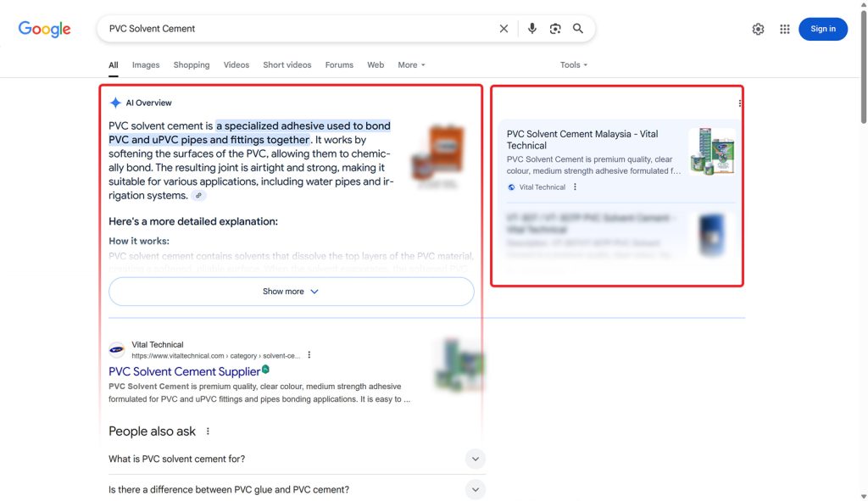Viewport: 868px width, 501px height.
Task: Expand 'What is PVC solvent cement for?'
Action: point(297,459)
